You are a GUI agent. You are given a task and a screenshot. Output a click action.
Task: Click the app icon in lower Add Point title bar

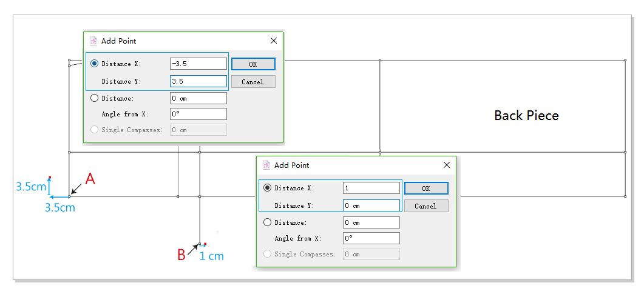(266, 165)
